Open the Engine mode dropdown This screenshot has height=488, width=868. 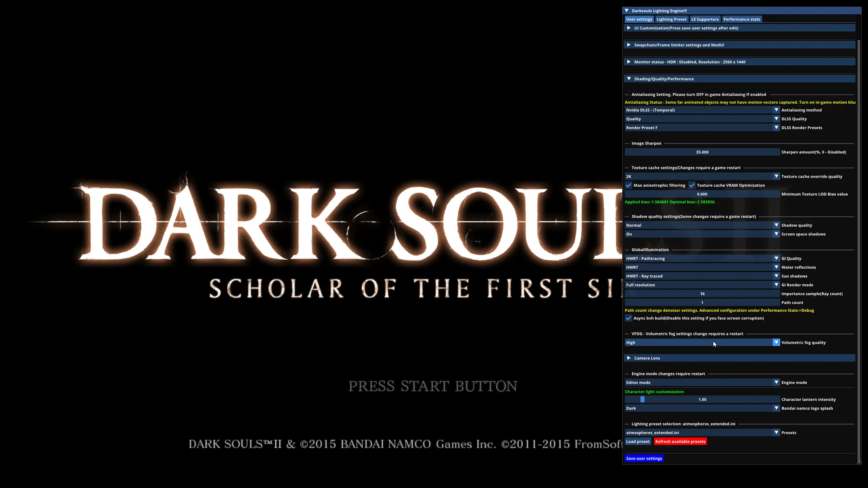coord(702,383)
